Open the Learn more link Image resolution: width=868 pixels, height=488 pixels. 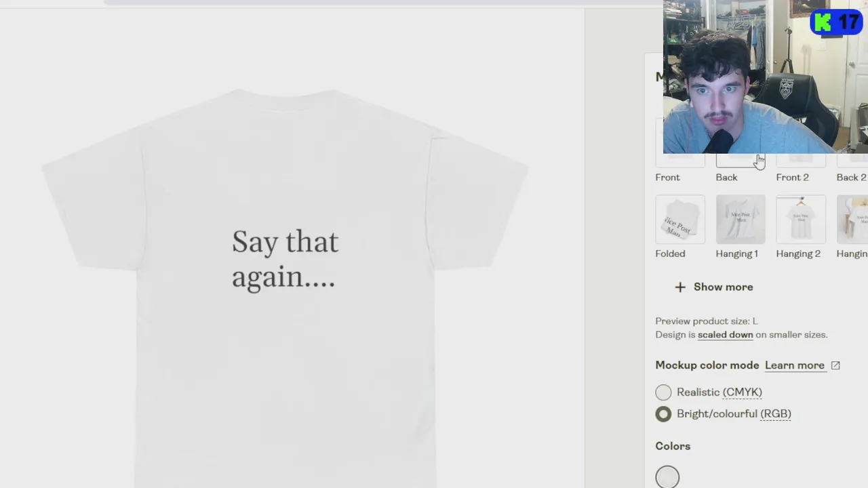(x=795, y=365)
